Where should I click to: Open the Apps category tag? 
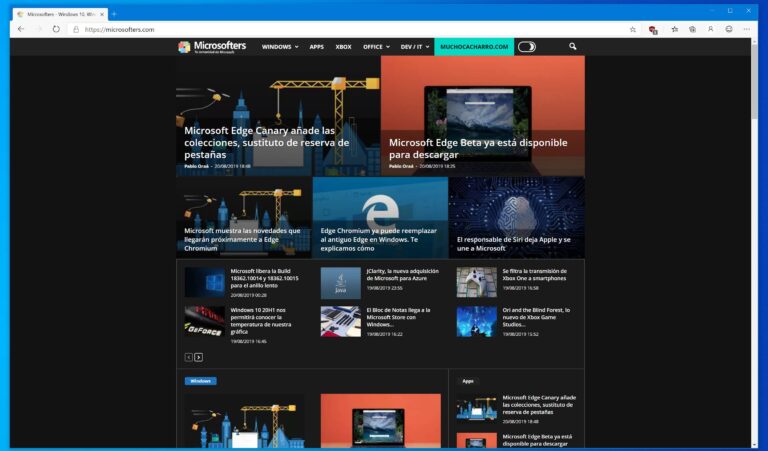(x=468, y=381)
